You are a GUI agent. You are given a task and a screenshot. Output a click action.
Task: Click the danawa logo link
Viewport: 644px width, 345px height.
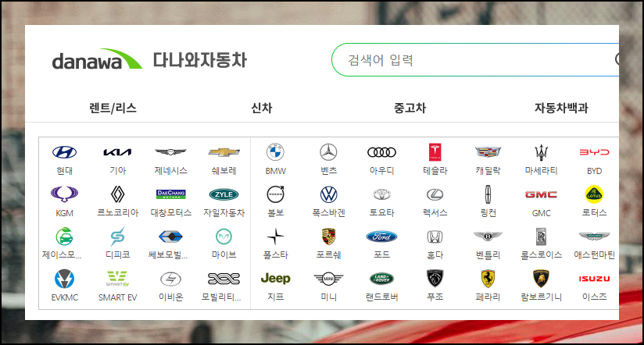(x=97, y=59)
